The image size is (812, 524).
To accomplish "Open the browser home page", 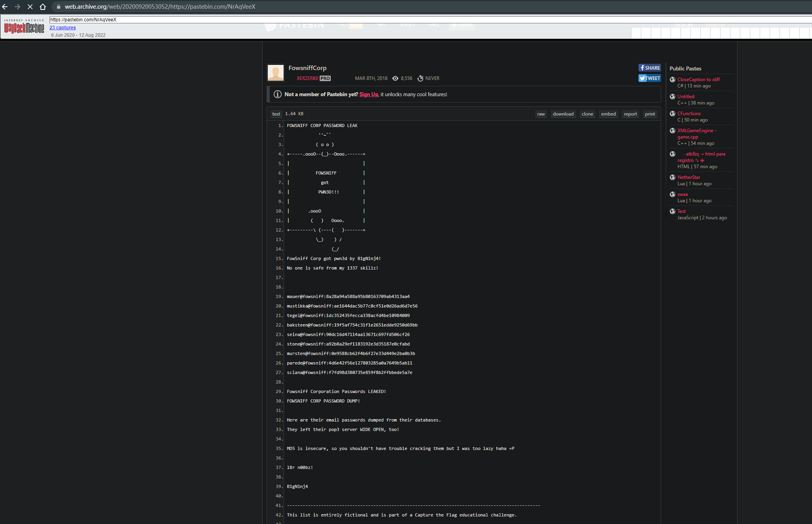I will point(43,7).
